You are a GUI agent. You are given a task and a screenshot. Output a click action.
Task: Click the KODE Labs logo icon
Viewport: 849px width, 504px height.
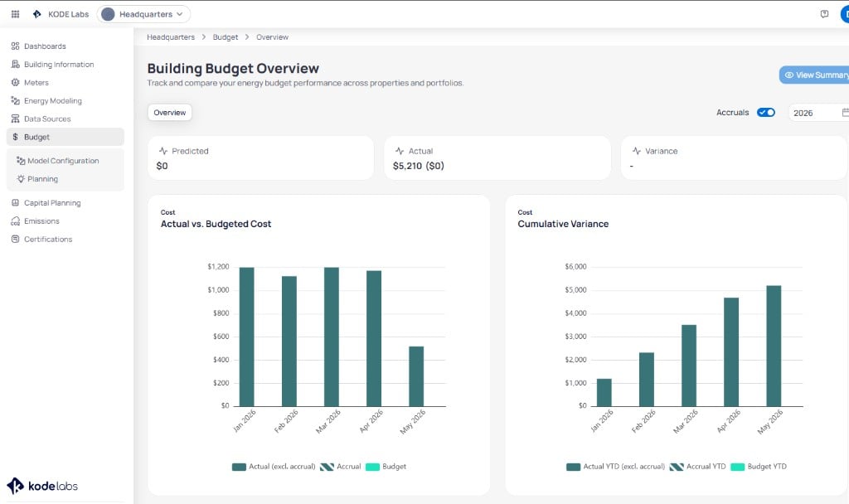[36, 14]
